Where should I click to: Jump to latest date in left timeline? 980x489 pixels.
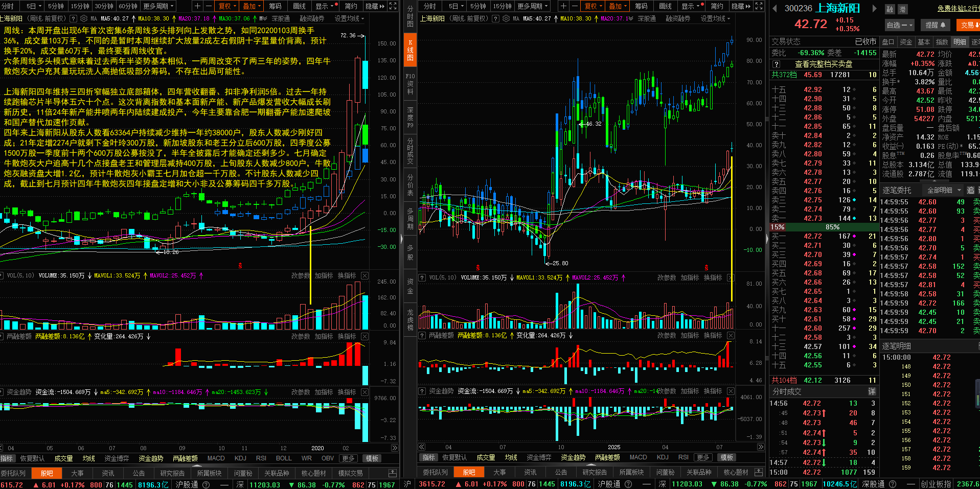(x=395, y=448)
